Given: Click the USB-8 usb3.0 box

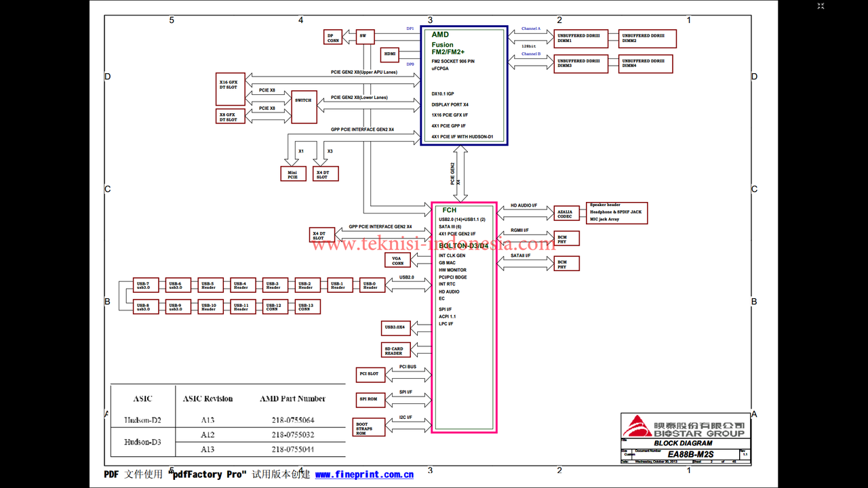Looking at the screenshot, I should click(145, 306).
